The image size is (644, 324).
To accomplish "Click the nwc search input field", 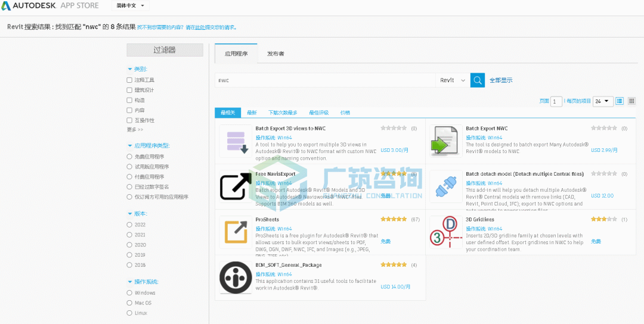I will [x=325, y=80].
